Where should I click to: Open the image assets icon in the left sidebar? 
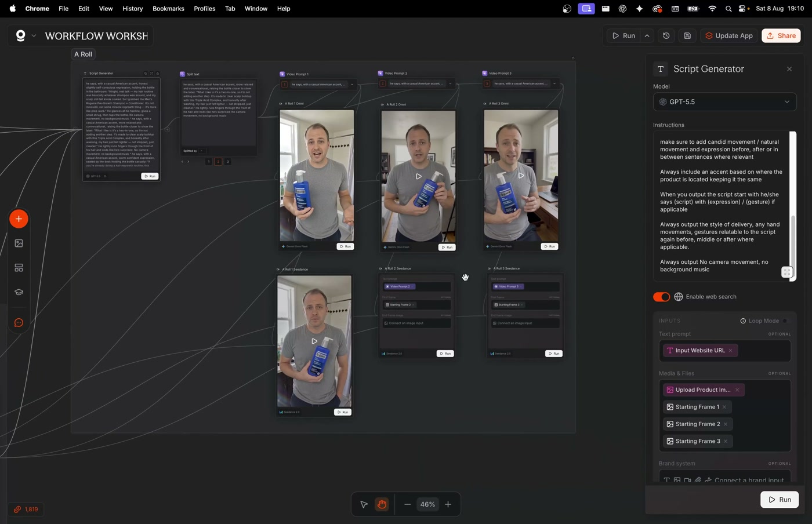(x=19, y=243)
